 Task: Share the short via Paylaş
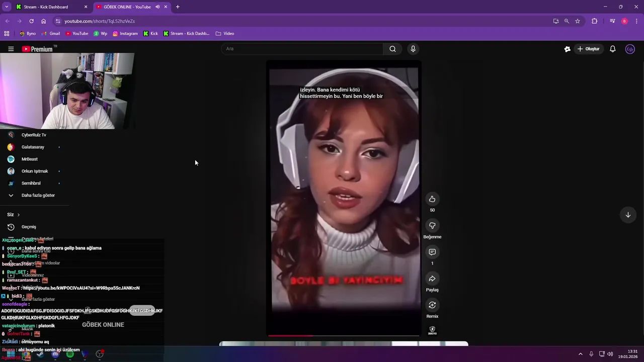pos(432,279)
